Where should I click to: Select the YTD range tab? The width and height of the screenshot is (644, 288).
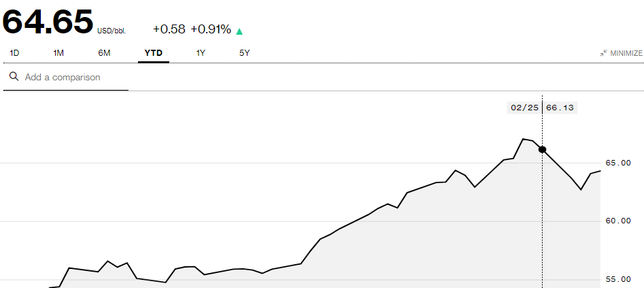tap(153, 52)
